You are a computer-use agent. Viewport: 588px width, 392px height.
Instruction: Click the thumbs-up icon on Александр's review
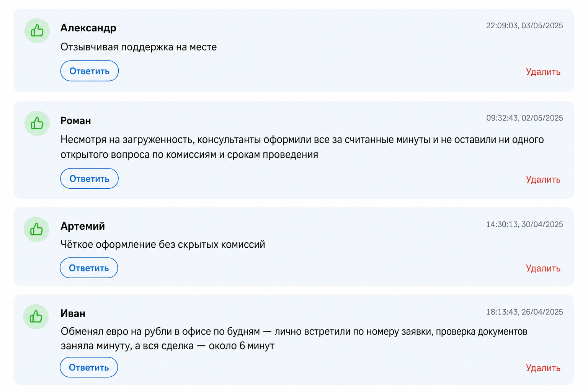pos(37,31)
